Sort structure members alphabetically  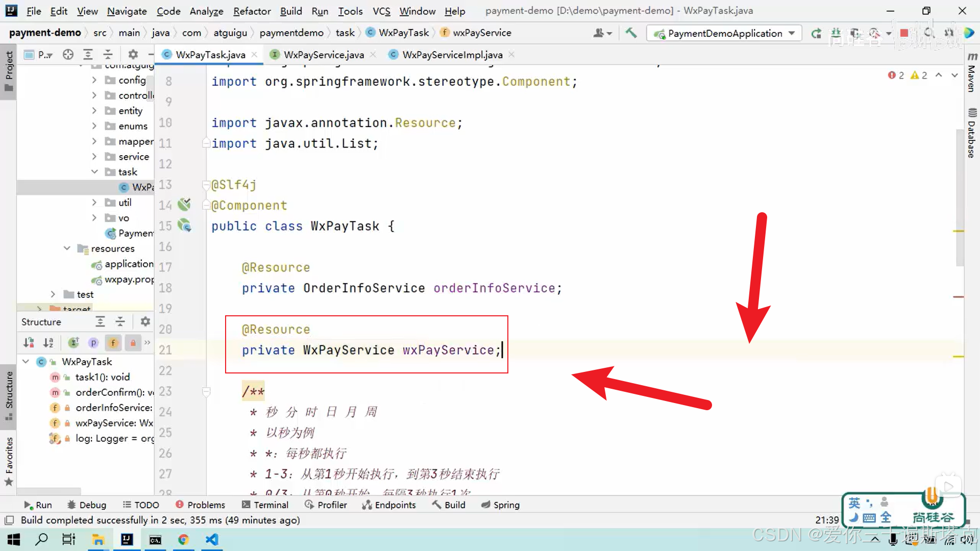[x=48, y=343]
